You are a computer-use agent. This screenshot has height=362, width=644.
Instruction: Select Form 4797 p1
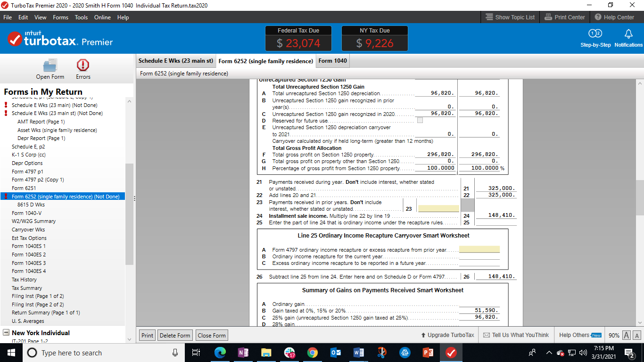[27, 172]
